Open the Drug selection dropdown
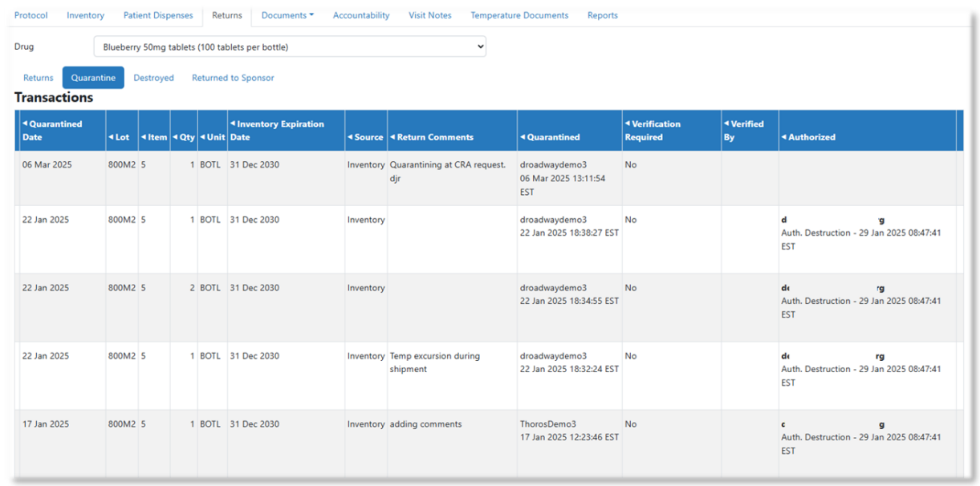This screenshot has width=980, height=486. (290, 47)
